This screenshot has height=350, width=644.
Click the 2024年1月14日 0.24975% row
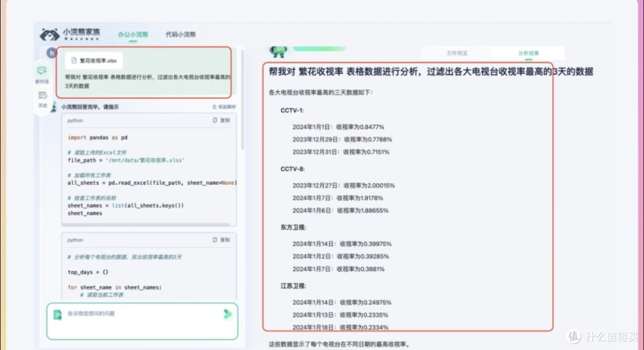click(342, 302)
